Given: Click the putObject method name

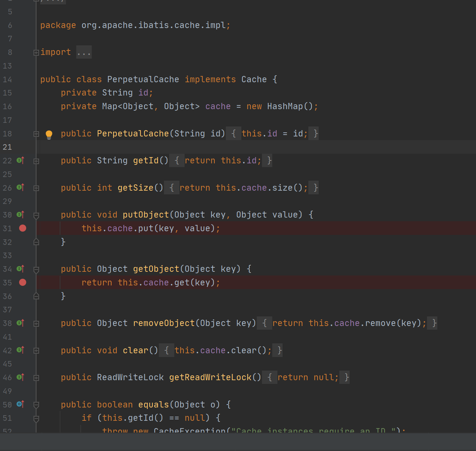Looking at the screenshot, I should click(146, 215).
